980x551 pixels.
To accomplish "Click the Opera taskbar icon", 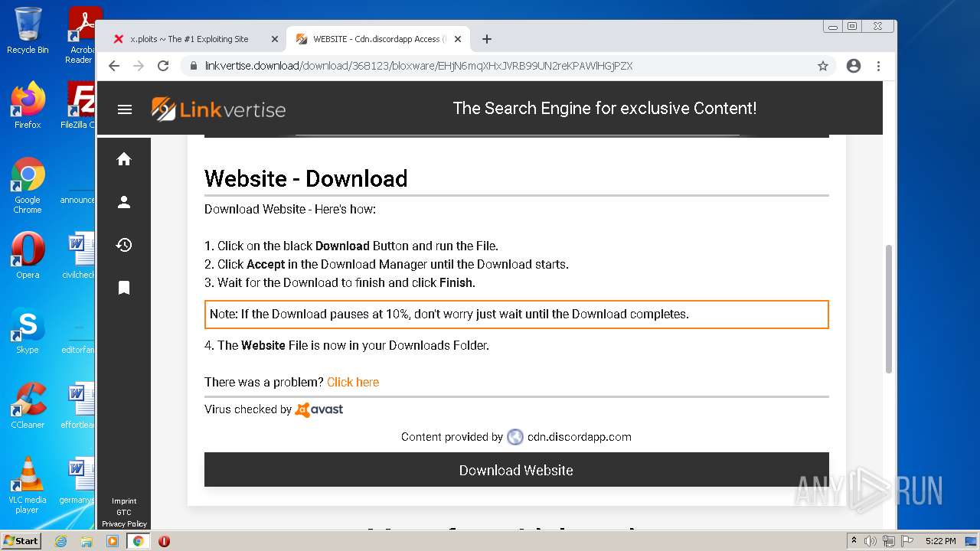I will point(164,541).
